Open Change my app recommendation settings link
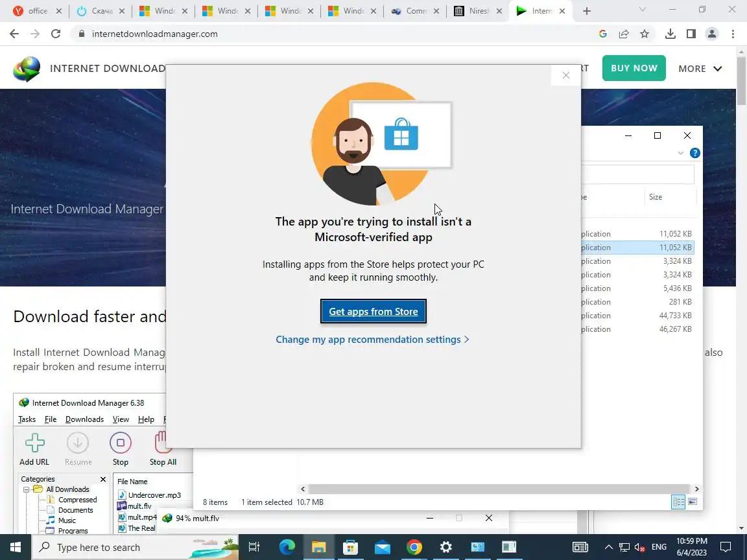The image size is (747, 560). [x=373, y=340]
